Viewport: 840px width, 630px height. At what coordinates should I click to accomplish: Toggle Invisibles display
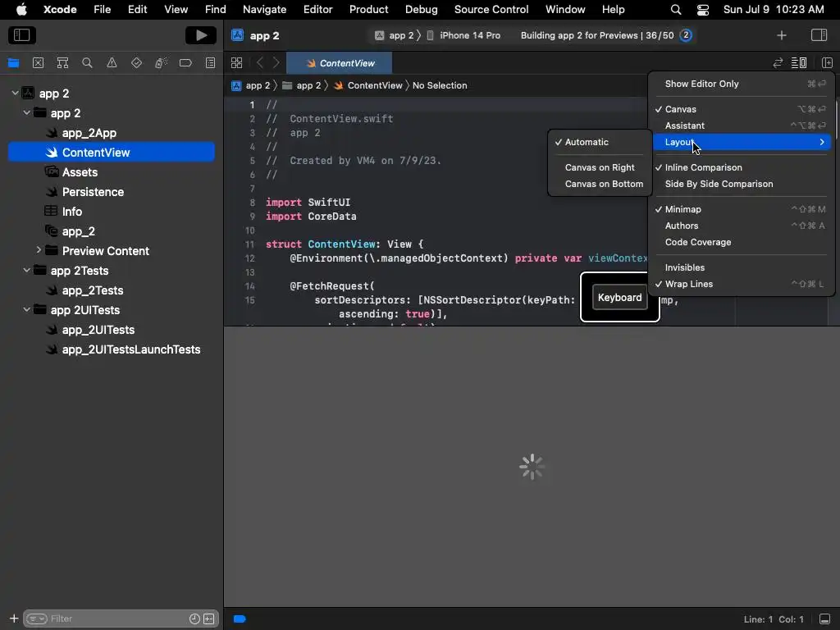[x=742, y=268]
